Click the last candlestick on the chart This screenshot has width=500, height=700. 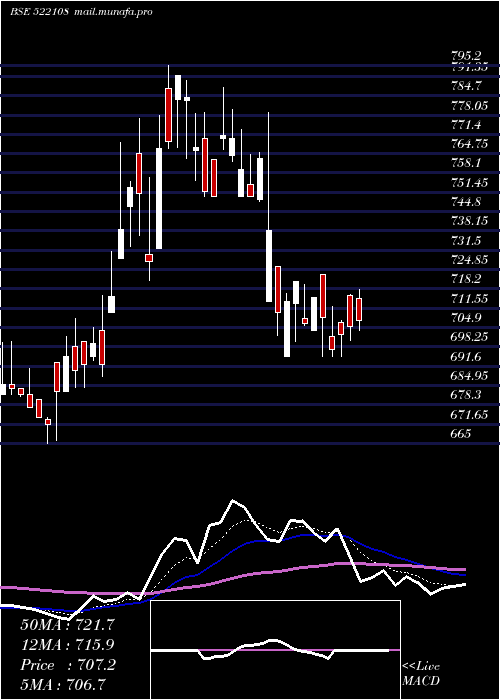(x=359, y=309)
